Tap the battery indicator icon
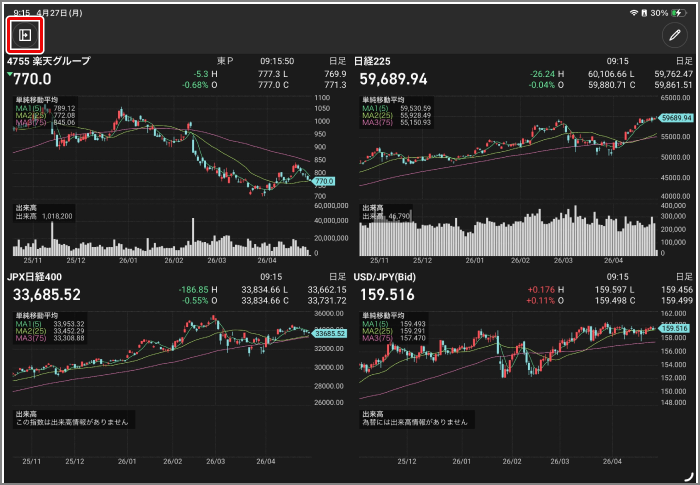Image resolution: width=700 pixels, height=485 pixels. point(674,12)
